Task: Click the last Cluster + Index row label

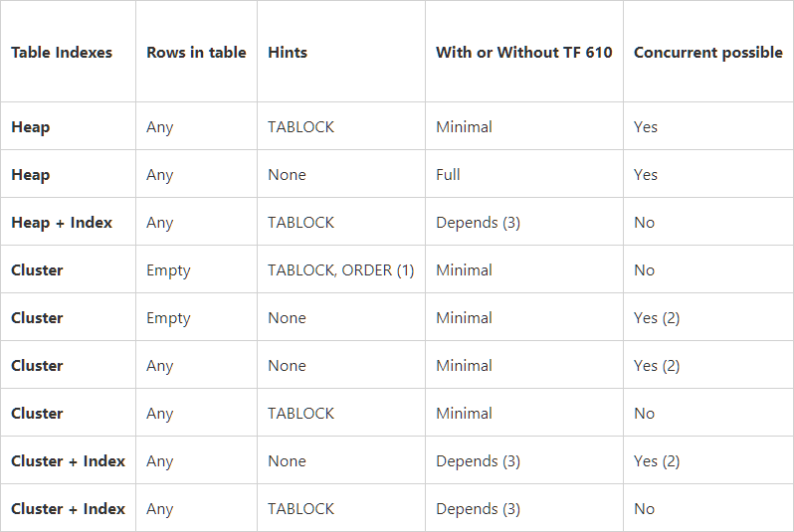Action: click(68, 509)
